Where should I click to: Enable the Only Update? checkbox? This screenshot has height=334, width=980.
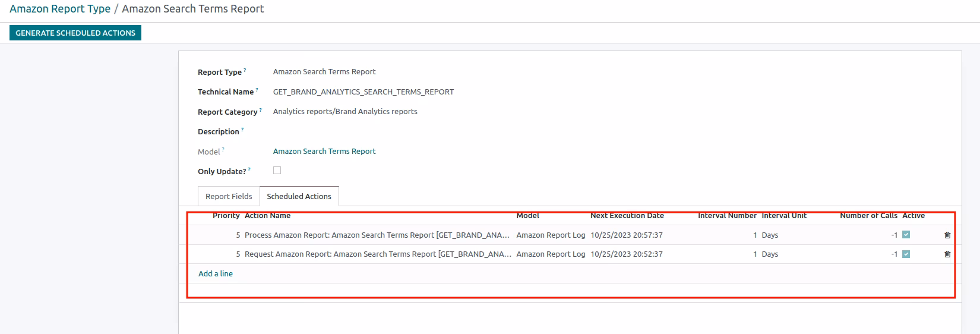277,171
